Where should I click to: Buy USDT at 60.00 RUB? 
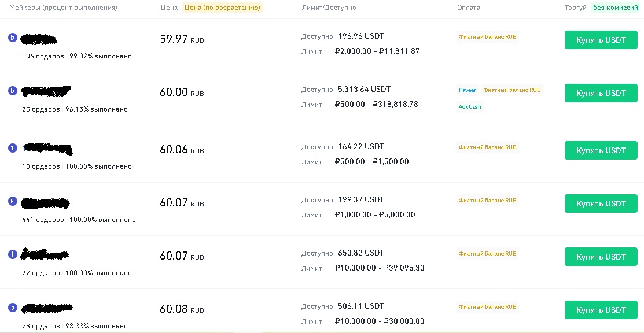[x=601, y=93]
